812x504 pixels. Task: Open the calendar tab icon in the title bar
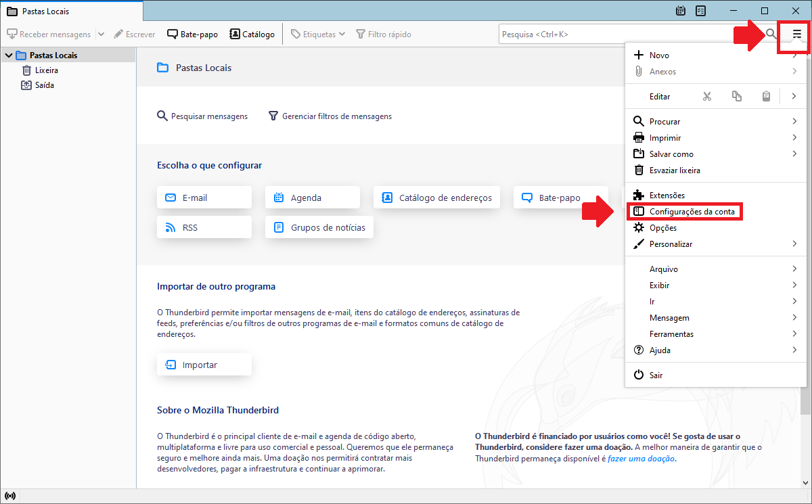tap(681, 11)
